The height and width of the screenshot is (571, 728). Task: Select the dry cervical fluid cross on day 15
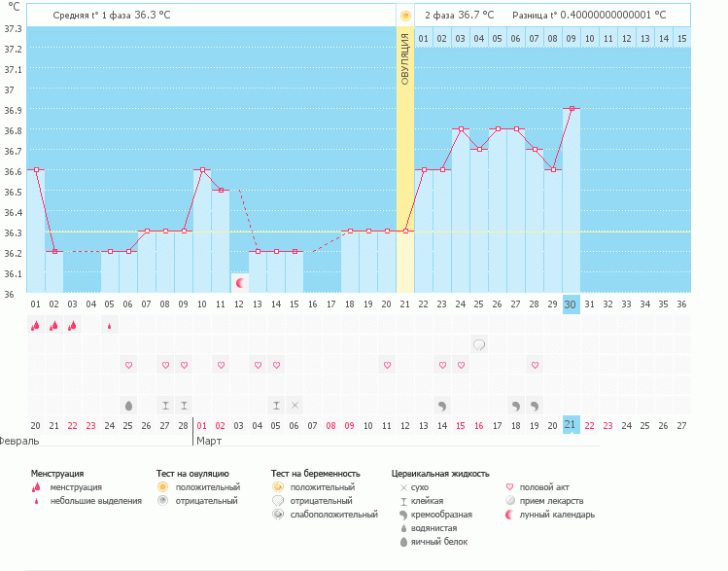tap(295, 405)
